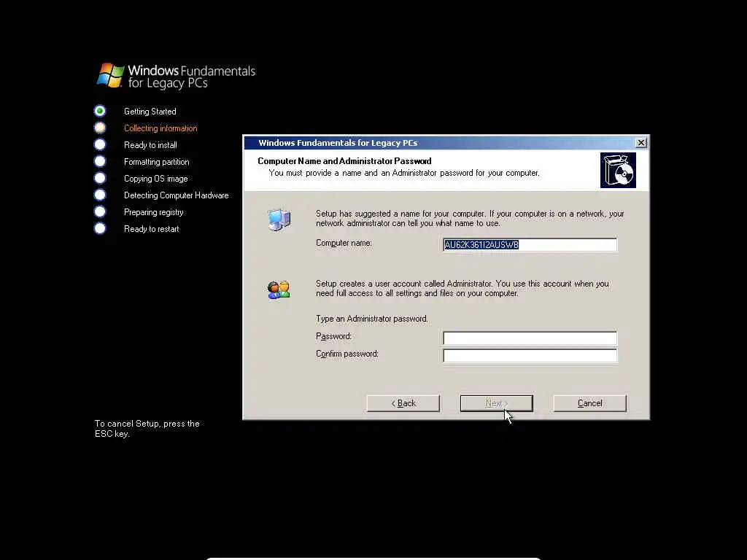Click the 'Password:' label
This screenshot has width=747, height=560.
point(334,336)
